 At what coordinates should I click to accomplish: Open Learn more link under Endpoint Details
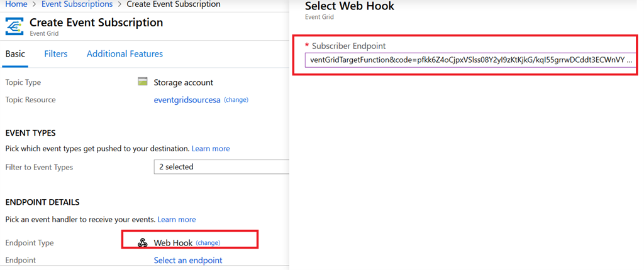[177, 220]
